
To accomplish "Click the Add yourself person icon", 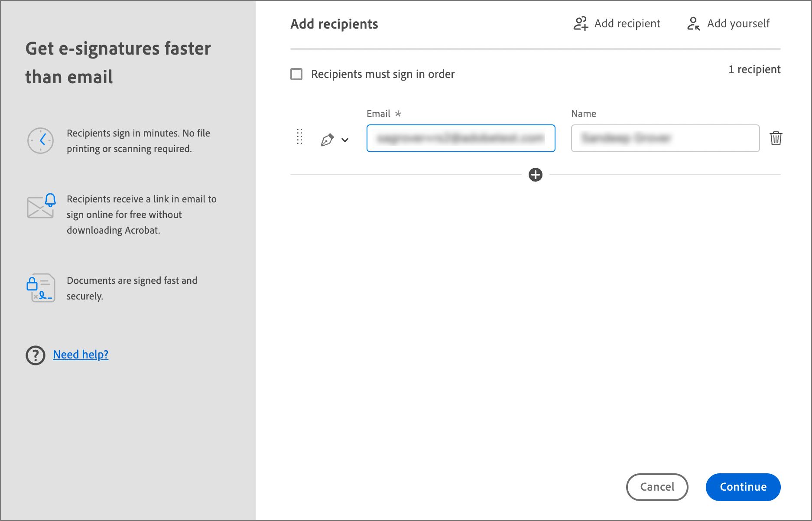I will (693, 23).
